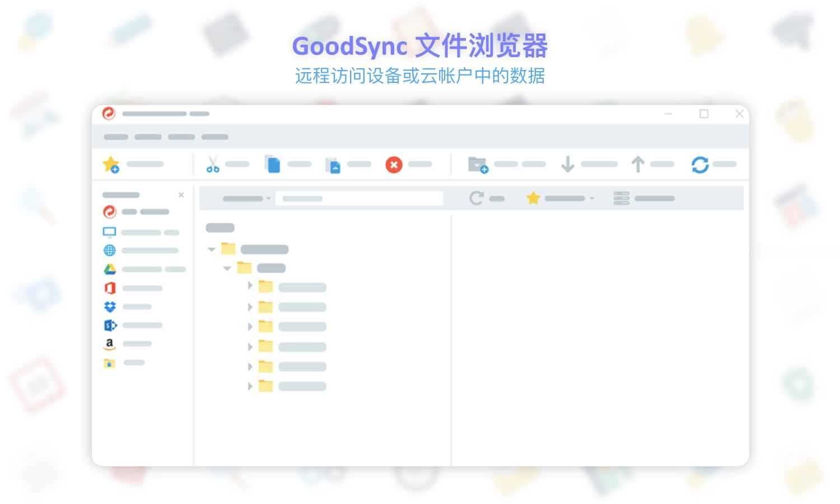Collapse the top-level root folder arrow
Viewport: 840px width, 504px height.
(x=211, y=249)
